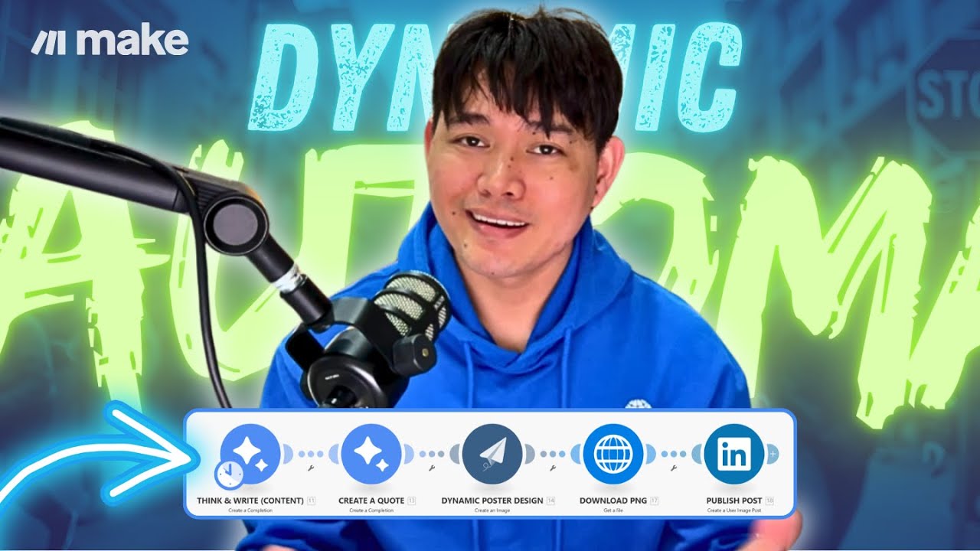Click the 'Get a file' subtitle

click(x=615, y=510)
